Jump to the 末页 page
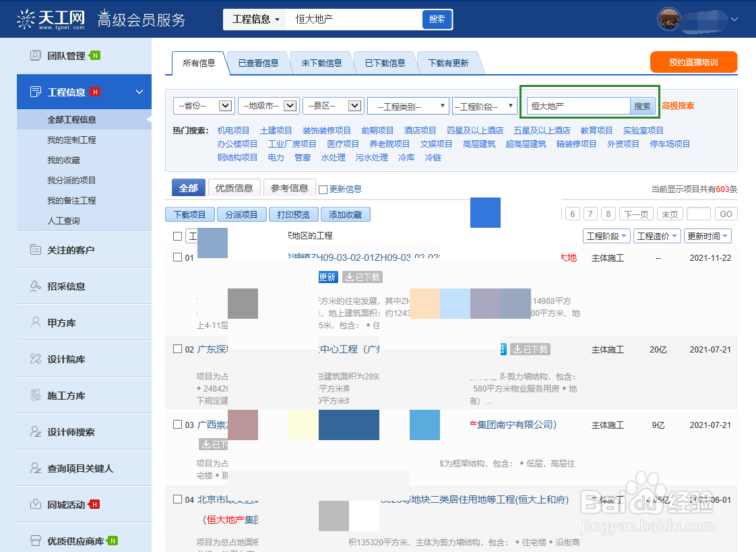Viewport: 756px width, 552px height. (x=670, y=214)
